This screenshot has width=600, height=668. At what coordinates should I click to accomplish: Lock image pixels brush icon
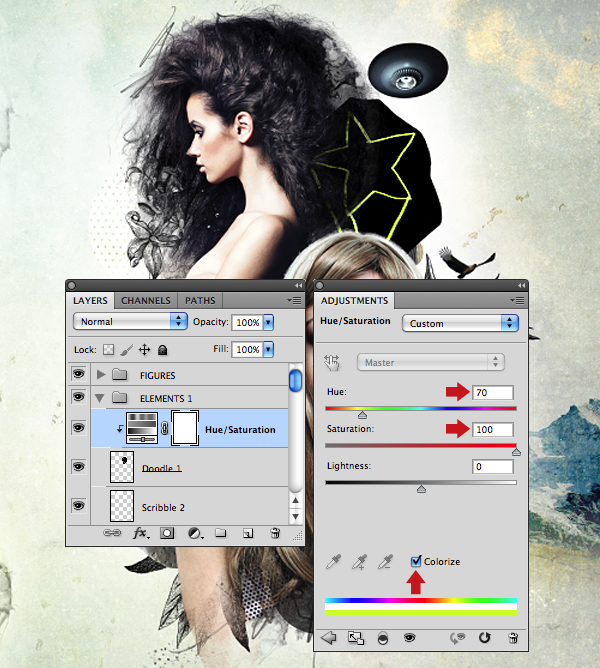(x=127, y=350)
